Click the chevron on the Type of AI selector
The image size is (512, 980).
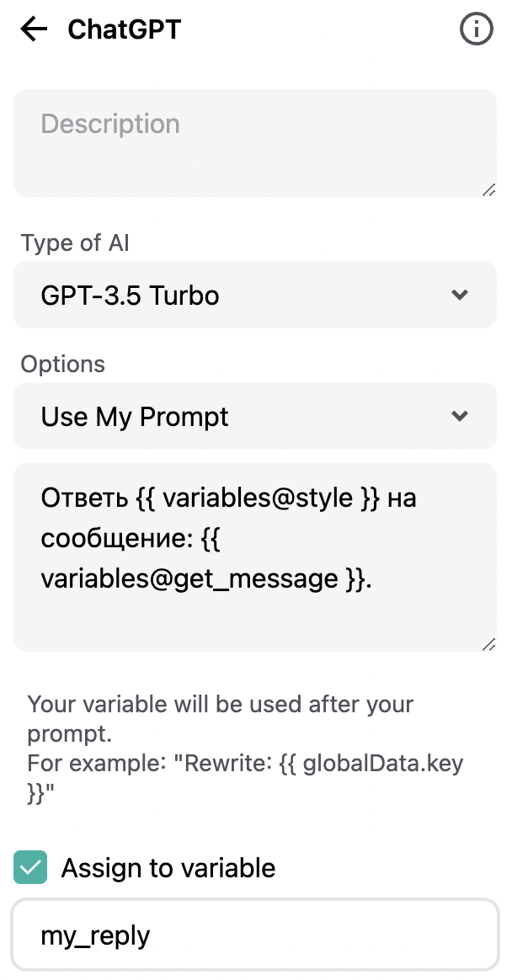tap(460, 295)
